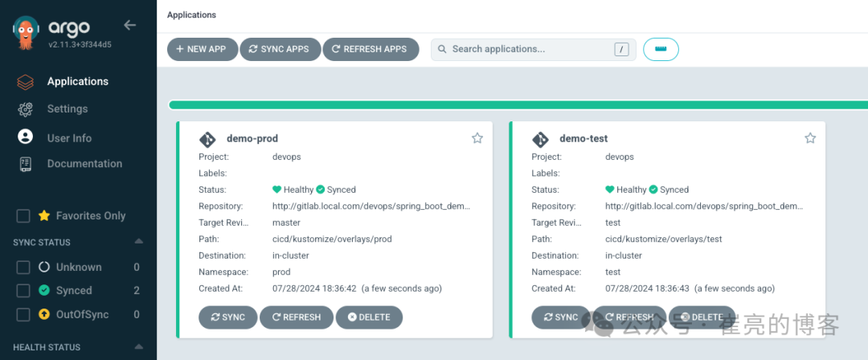Viewport: 868px width, 360px height.
Task: Open the Applications page in sidebar
Action: click(78, 81)
